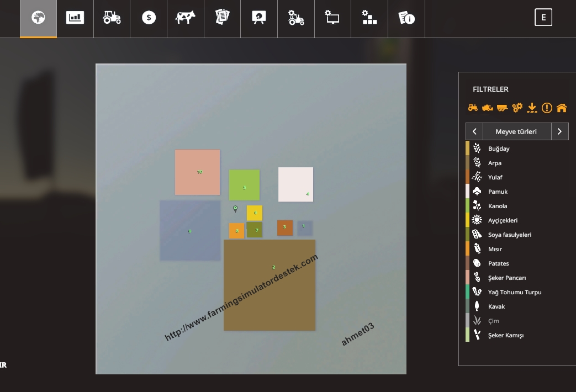Open the help info tab
This screenshot has height=392, width=576.
(x=406, y=18)
